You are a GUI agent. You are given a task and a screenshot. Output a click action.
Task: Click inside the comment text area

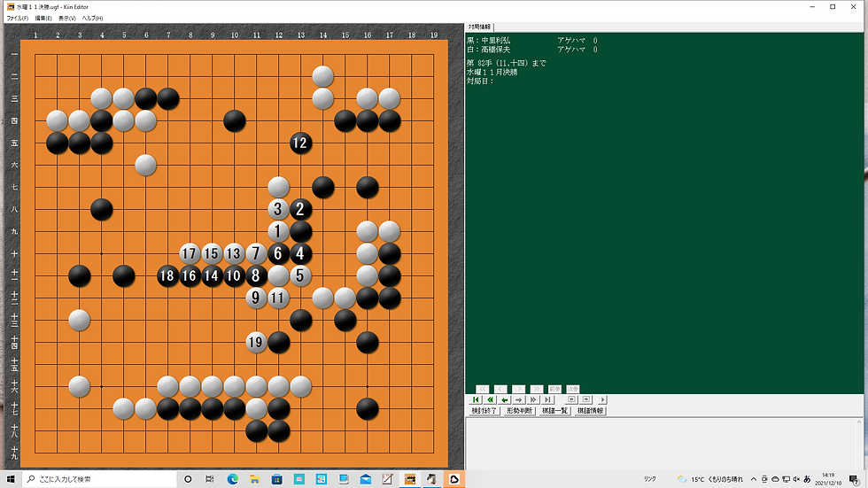coord(662,444)
